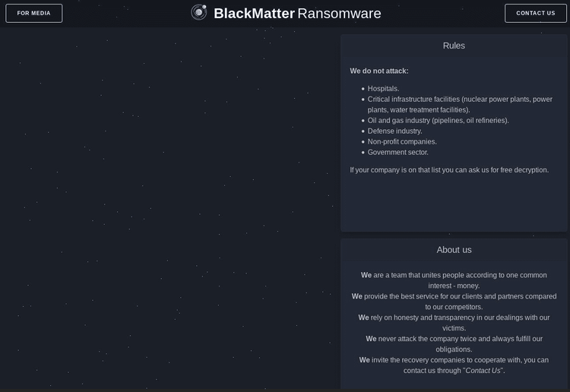Image resolution: width=570 pixels, height=392 pixels.
Task: Click the BlackMatter bold site title
Action: point(254,13)
